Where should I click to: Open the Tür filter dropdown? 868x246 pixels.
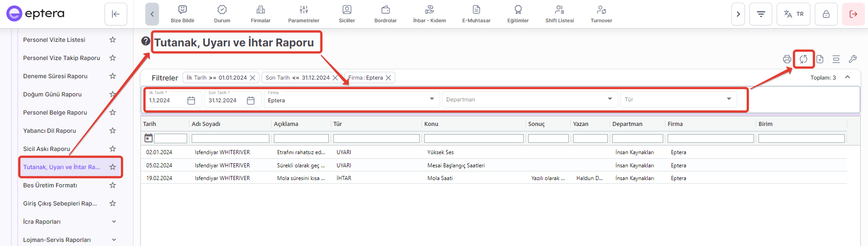pyautogui.click(x=678, y=100)
